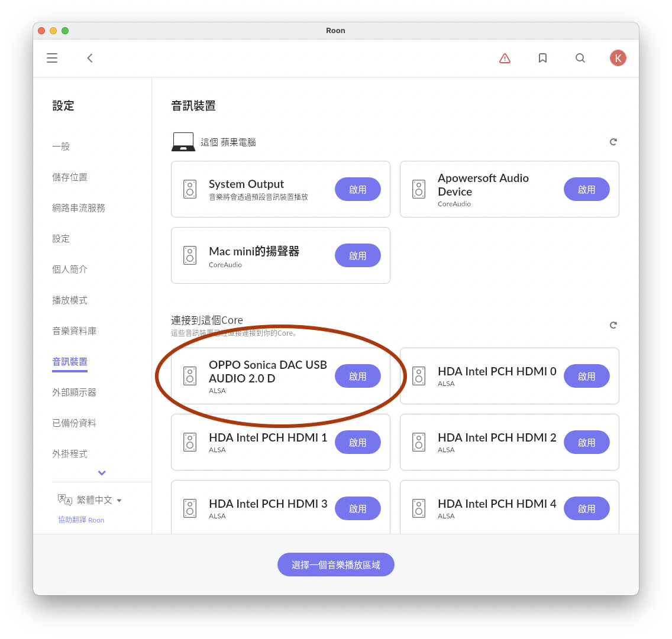The width and height of the screenshot is (672, 639).
Task: Refresh devices connected to Core
Action: (x=613, y=325)
